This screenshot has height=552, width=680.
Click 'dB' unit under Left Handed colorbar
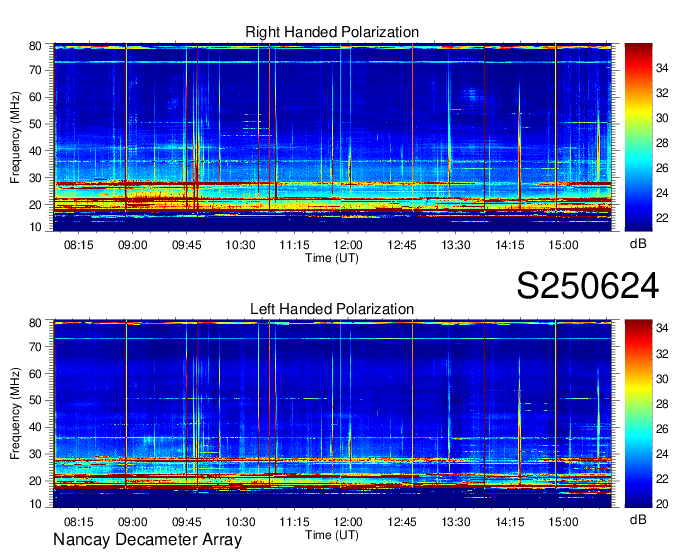pos(638,519)
